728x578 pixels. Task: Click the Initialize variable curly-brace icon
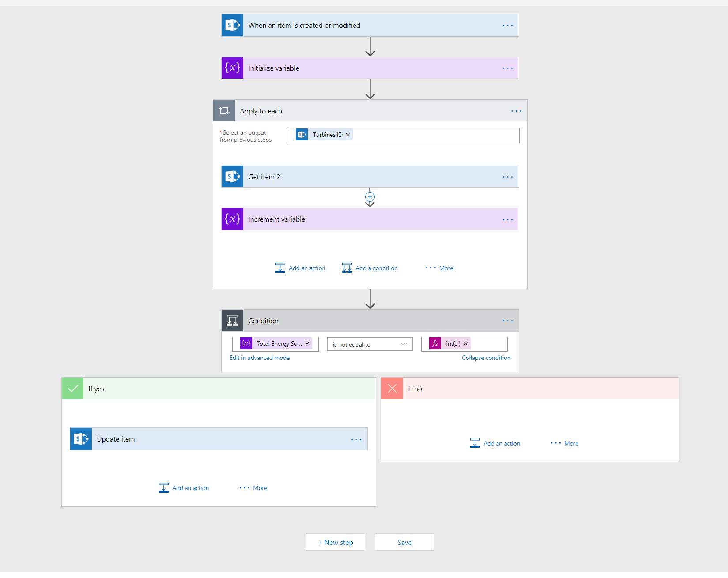(232, 68)
